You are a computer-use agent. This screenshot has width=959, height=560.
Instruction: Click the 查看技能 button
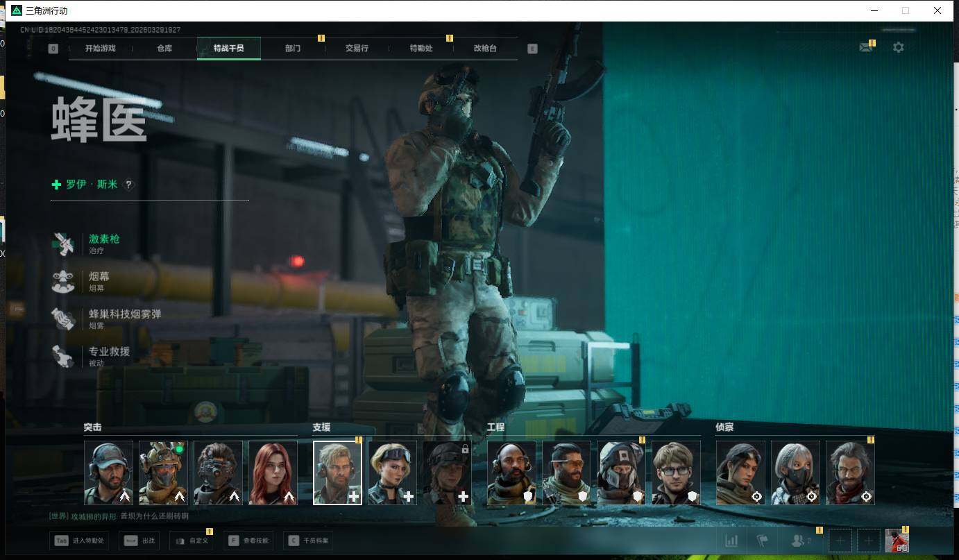click(x=248, y=541)
